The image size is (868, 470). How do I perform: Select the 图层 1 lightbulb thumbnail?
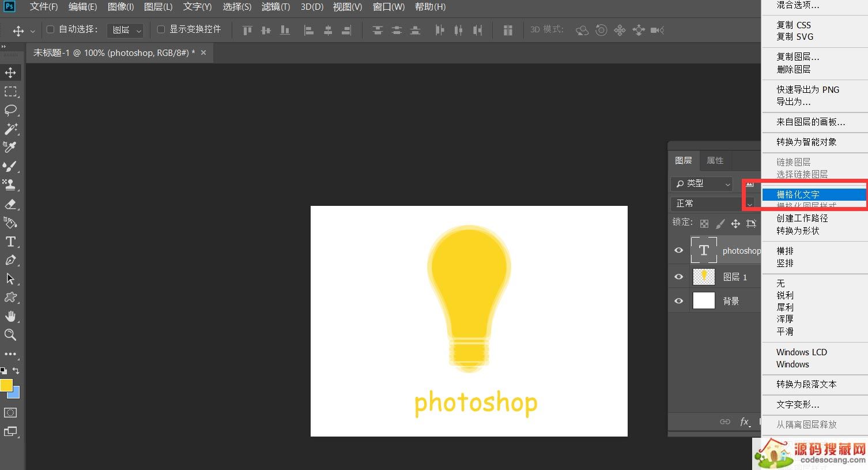pyautogui.click(x=704, y=277)
